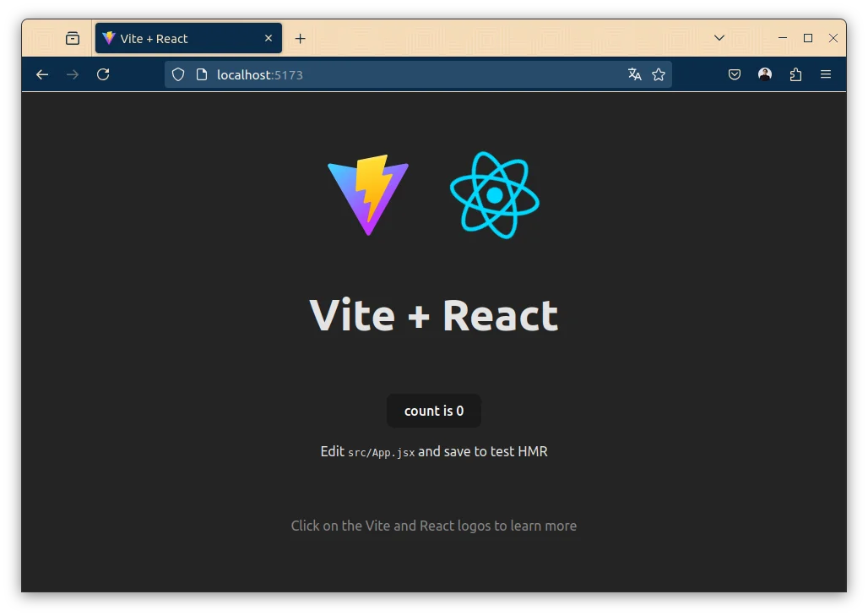This screenshot has height=616, width=868.
Task: Go back with the back arrow
Action: click(42, 74)
